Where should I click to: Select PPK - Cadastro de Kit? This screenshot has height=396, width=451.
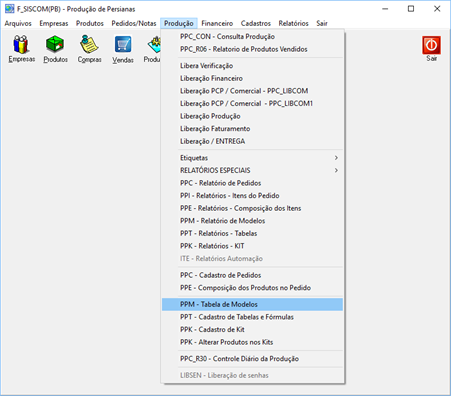[252, 330]
